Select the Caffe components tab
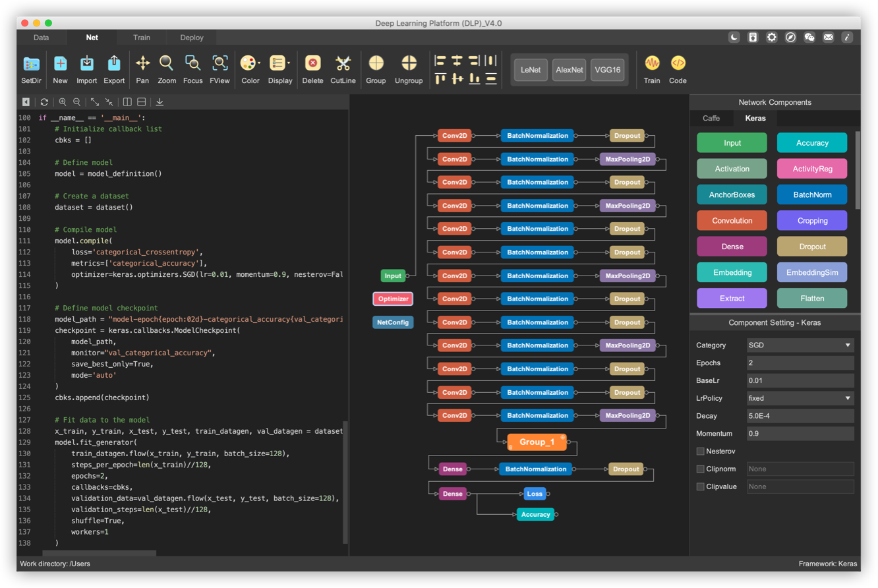The width and height of the screenshot is (878, 588). [711, 119]
